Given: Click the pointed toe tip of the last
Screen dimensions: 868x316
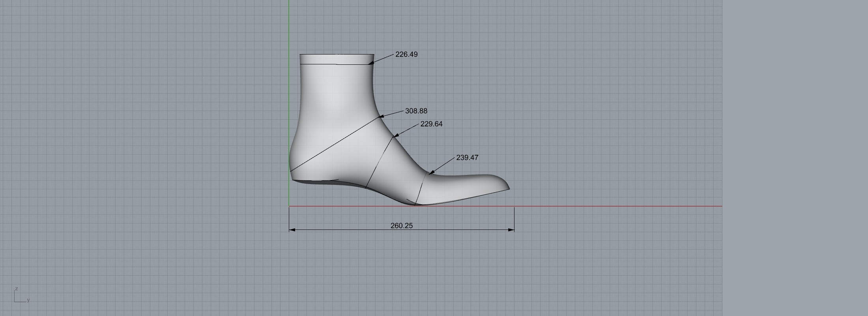Looking at the screenshot, I should (x=508, y=188).
